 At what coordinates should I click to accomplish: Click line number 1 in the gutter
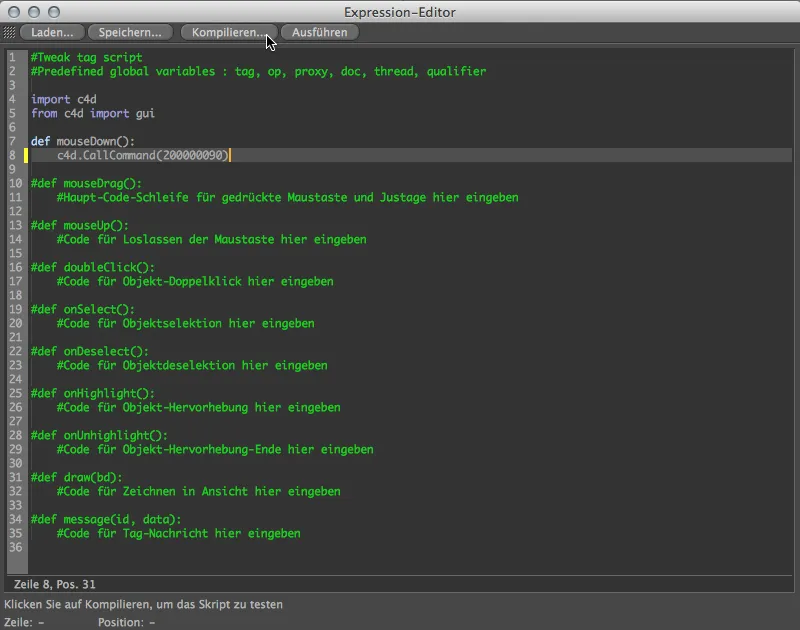12,57
